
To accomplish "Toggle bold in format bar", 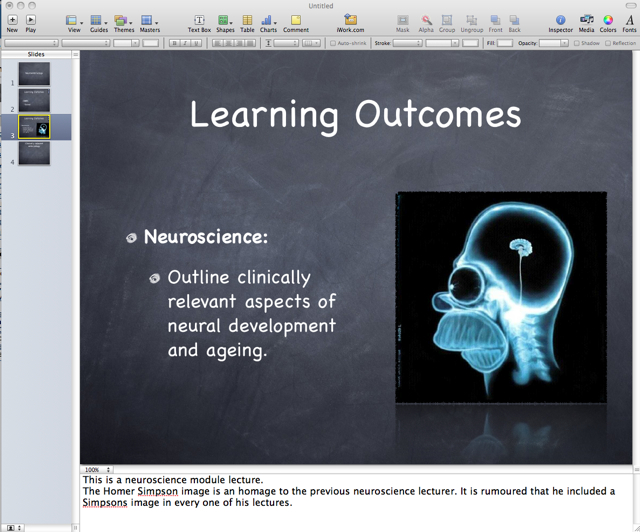I will 175,43.
